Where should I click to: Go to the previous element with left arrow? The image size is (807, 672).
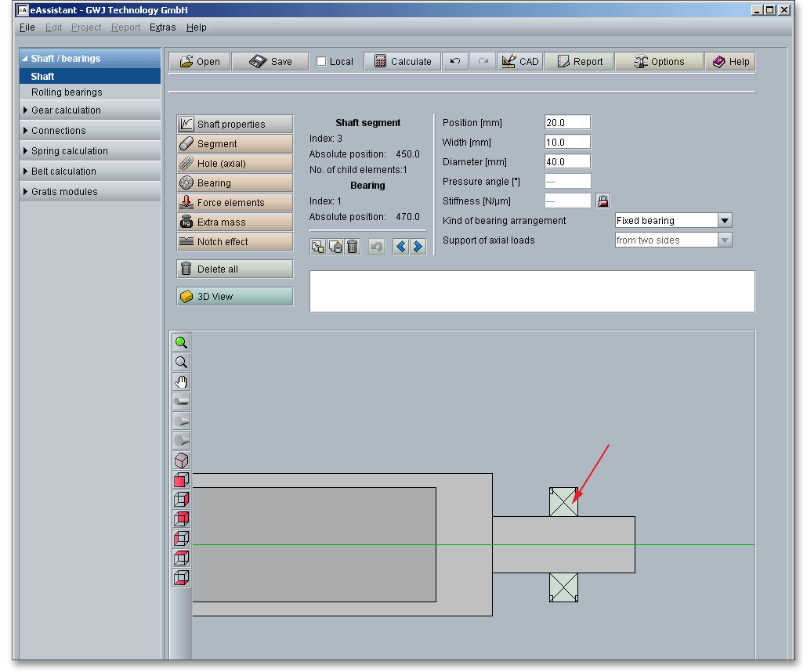click(x=401, y=247)
